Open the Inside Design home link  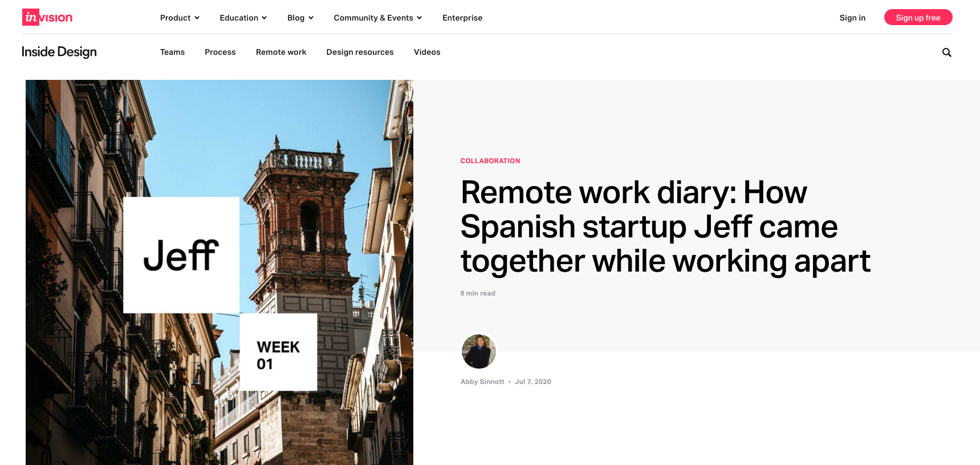point(59,52)
